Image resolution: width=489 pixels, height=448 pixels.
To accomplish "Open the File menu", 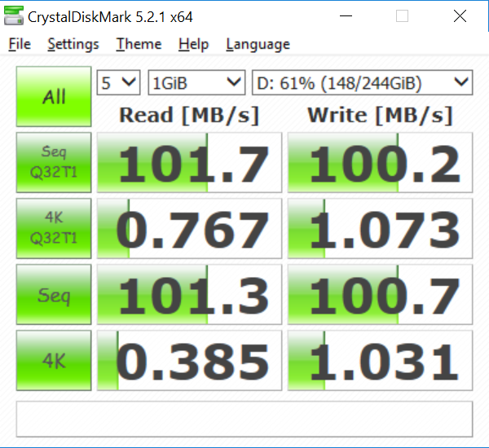I will pyautogui.click(x=20, y=44).
